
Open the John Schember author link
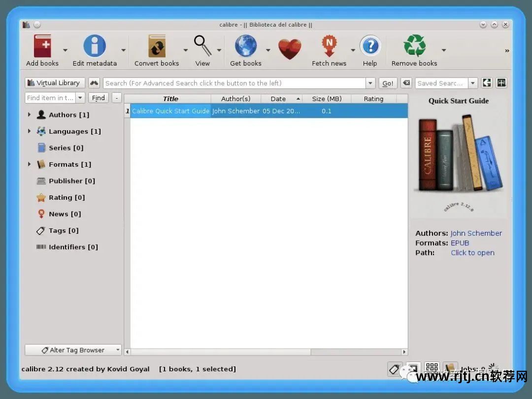[476, 233]
